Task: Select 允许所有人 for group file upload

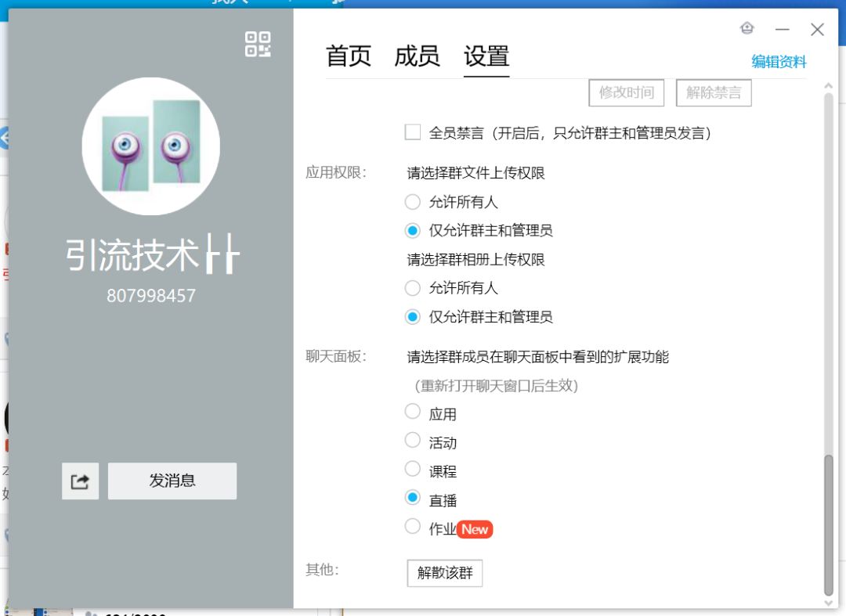Action: (413, 202)
